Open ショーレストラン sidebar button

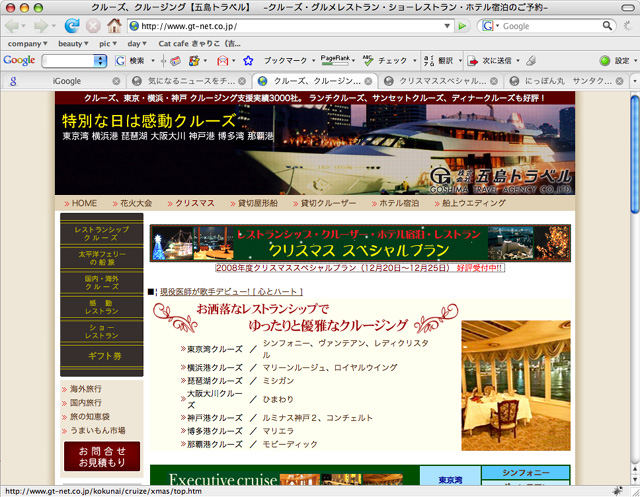point(102,331)
